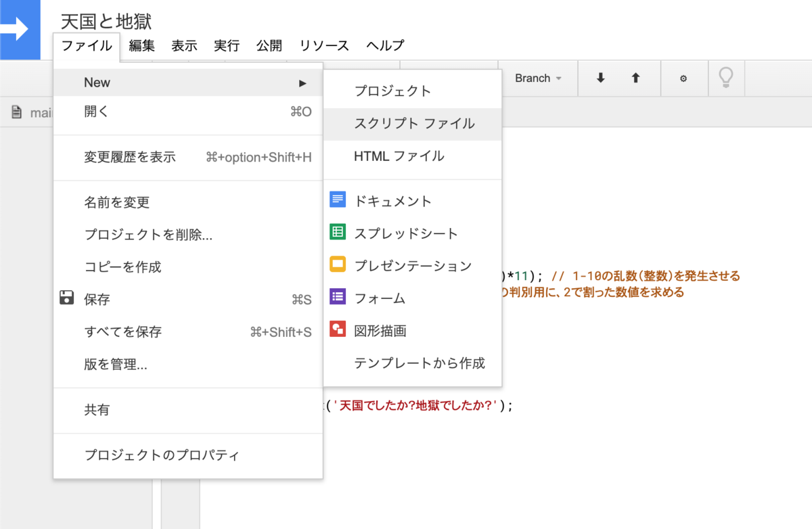Open プロジェクトのプロパティ entry

[x=188, y=455]
